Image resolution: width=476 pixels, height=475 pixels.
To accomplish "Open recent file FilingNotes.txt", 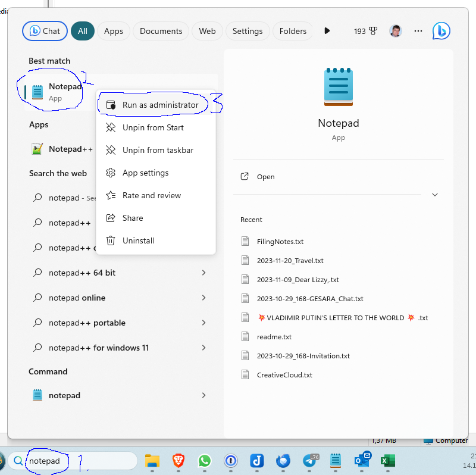I will [x=280, y=242].
